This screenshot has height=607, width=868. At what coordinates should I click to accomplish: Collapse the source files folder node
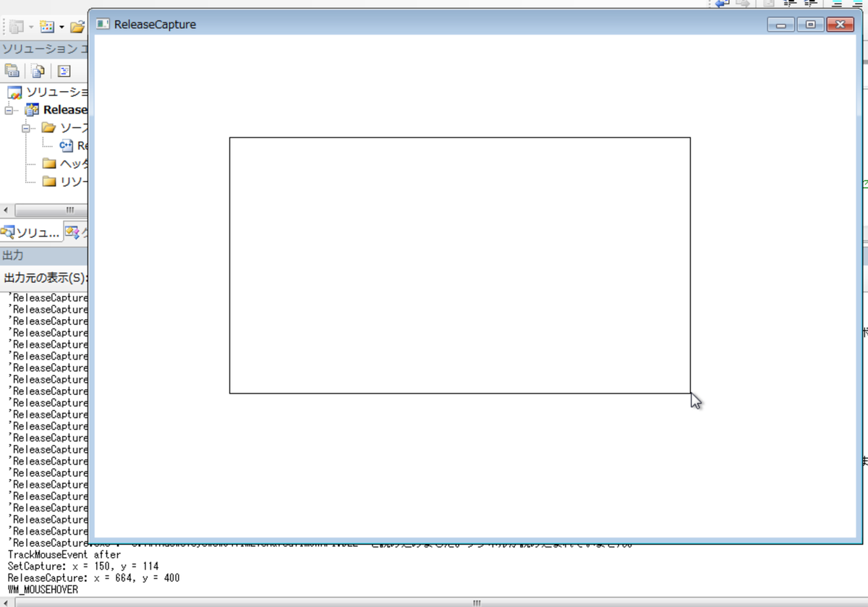pyautogui.click(x=26, y=127)
